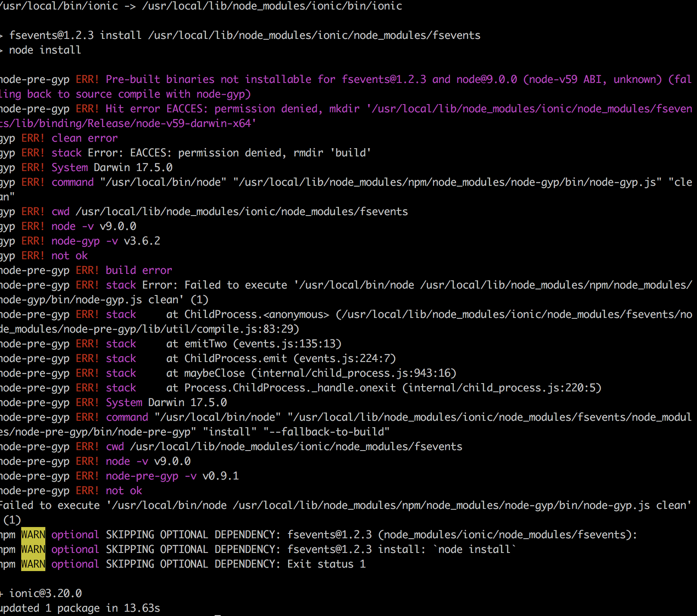Click '/usr/local/bin/ionic' symlink line at top

[201, 6]
